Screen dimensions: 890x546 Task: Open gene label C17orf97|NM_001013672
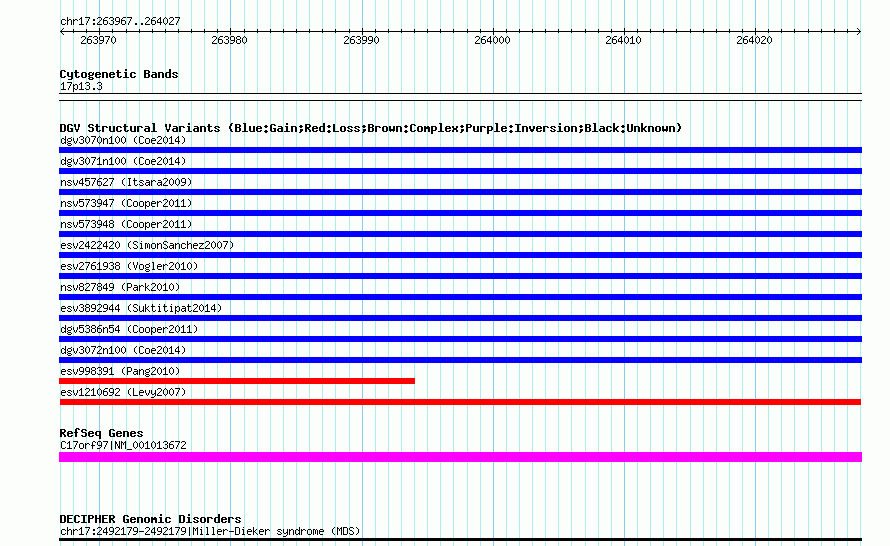coord(123,446)
